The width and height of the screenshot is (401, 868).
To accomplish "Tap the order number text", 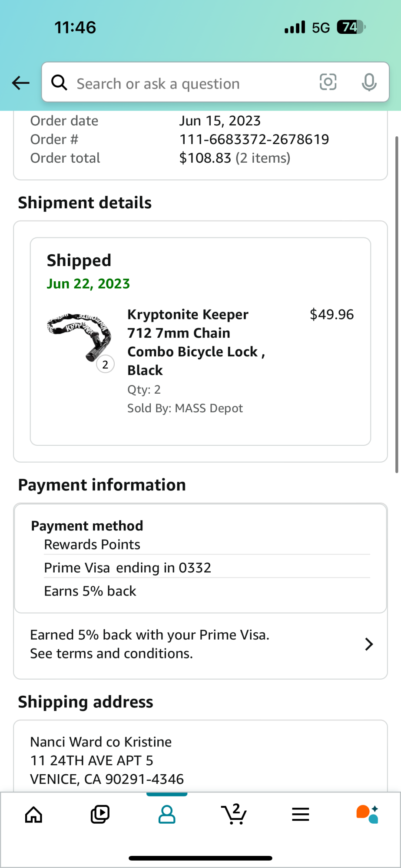I will [254, 139].
